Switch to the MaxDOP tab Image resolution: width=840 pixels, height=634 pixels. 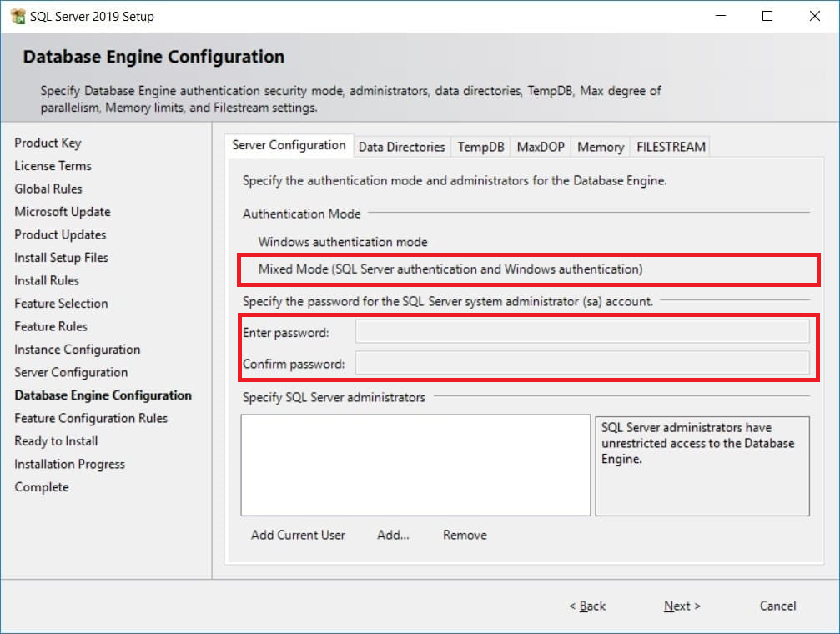click(541, 147)
